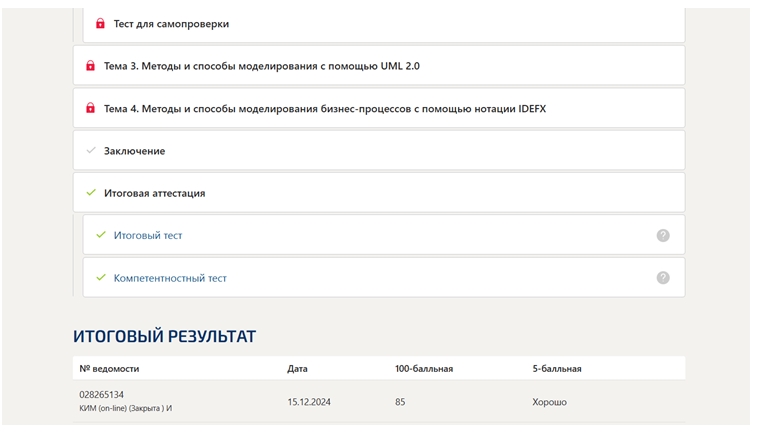Open the Итоговый тест link

coord(148,235)
